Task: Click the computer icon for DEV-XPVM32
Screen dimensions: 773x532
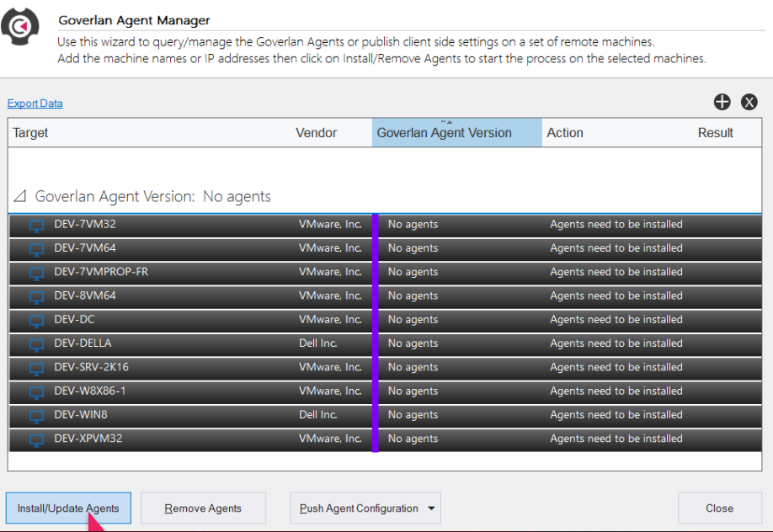Action: [x=36, y=440]
